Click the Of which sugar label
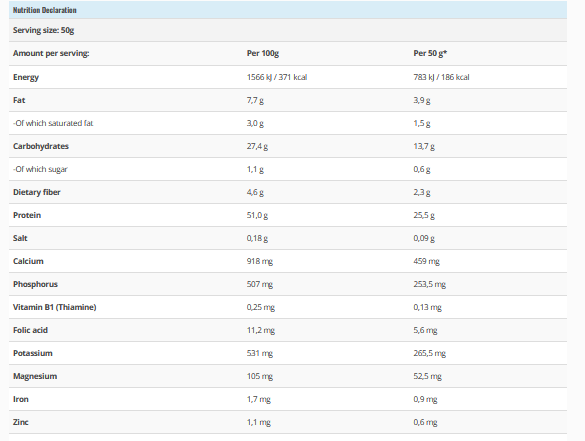Image resolution: width=585 pixels, height=441 pixels. pyautogui.click(x=40, y=169)
